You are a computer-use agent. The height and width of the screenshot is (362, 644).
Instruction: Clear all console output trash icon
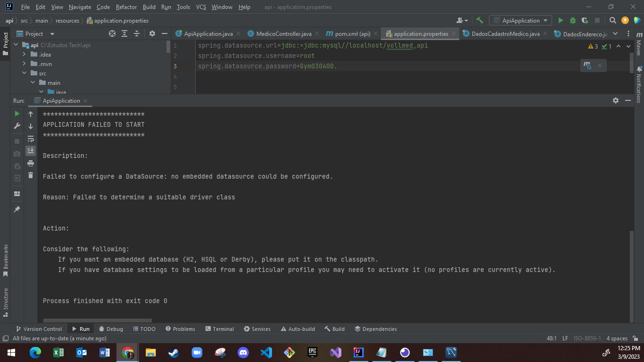click(31, 175)
